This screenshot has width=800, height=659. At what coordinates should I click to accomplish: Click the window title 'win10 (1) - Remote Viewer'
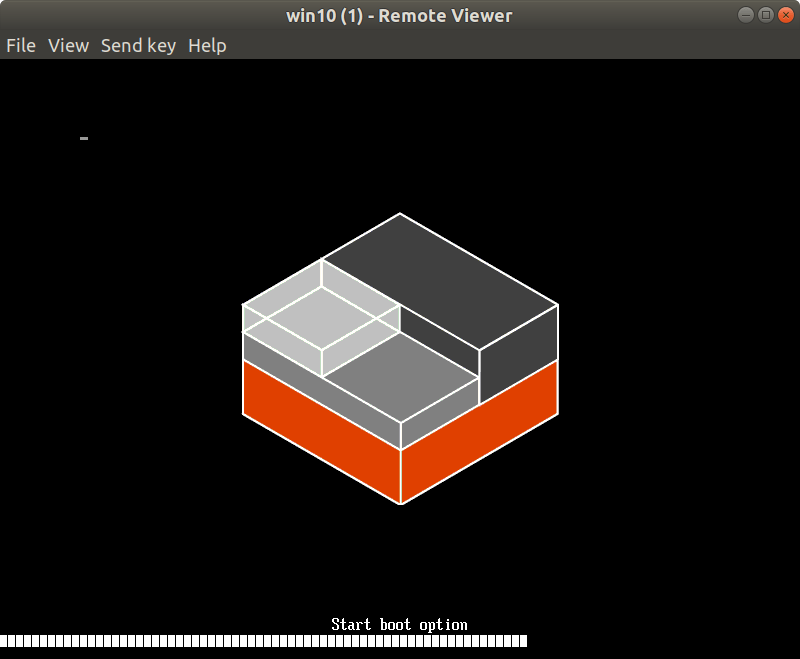[399, 16]
